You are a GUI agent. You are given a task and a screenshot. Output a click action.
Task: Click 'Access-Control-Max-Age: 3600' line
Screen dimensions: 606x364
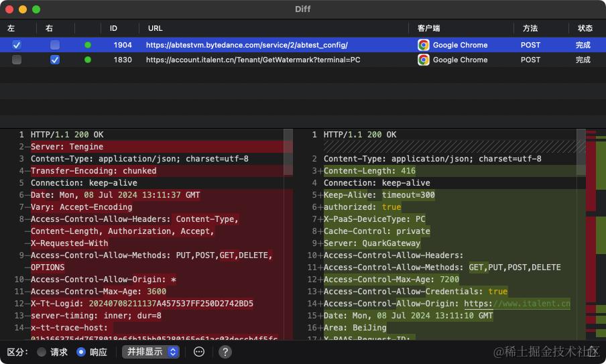click(x=99, y=292)
